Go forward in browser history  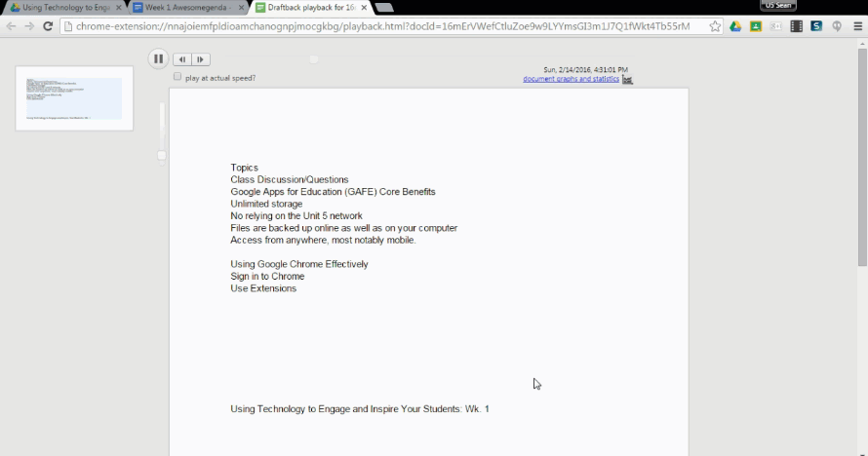(x=29, y=26)
